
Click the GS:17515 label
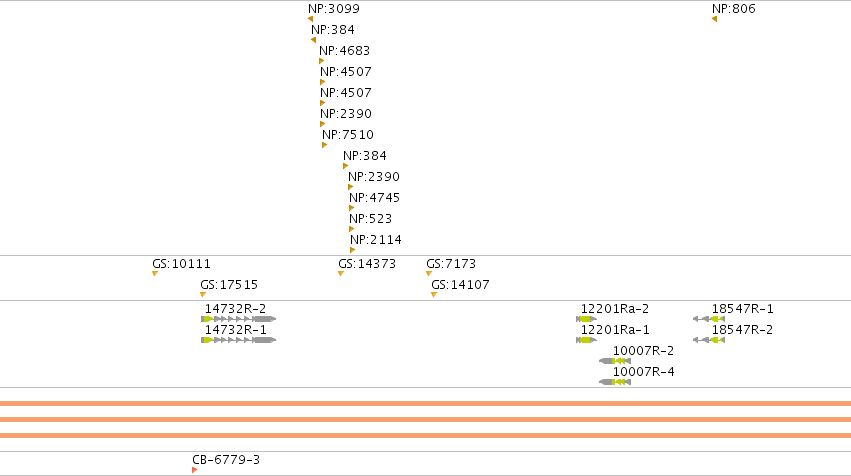(229, 285)
